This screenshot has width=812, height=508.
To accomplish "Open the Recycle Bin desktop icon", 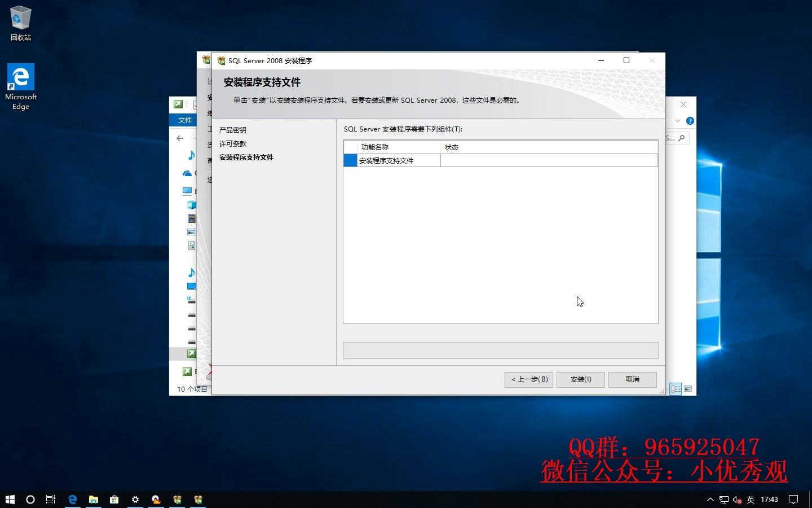I will tap(21, 23).
